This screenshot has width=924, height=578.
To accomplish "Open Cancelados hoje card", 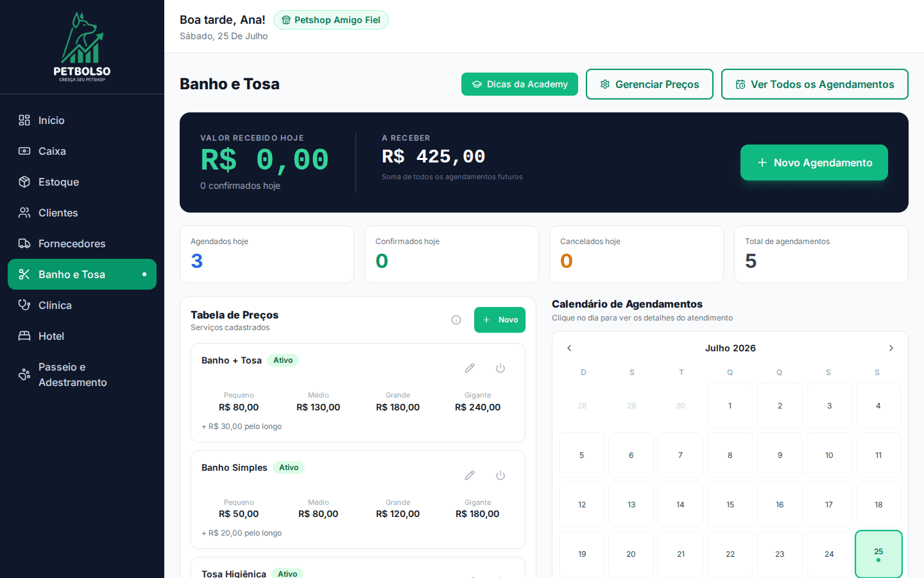I will [x=637, y=254].
